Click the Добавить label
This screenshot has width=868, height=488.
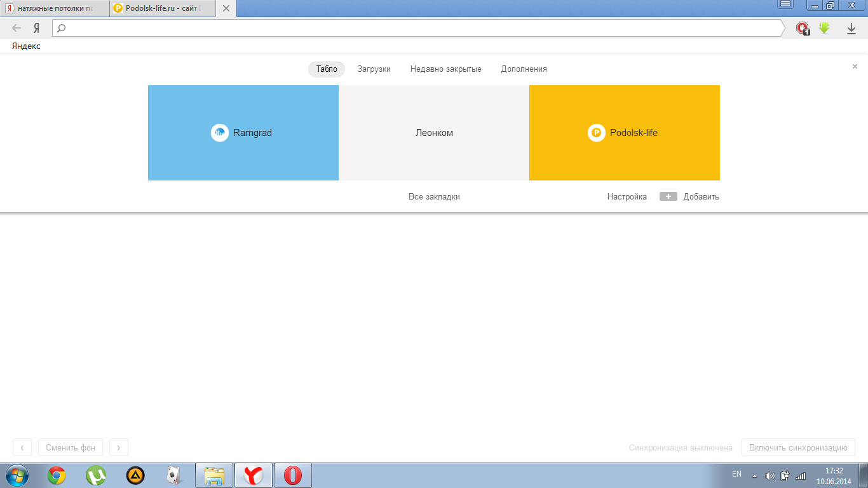pyautogui.click(x=702, y=197)
